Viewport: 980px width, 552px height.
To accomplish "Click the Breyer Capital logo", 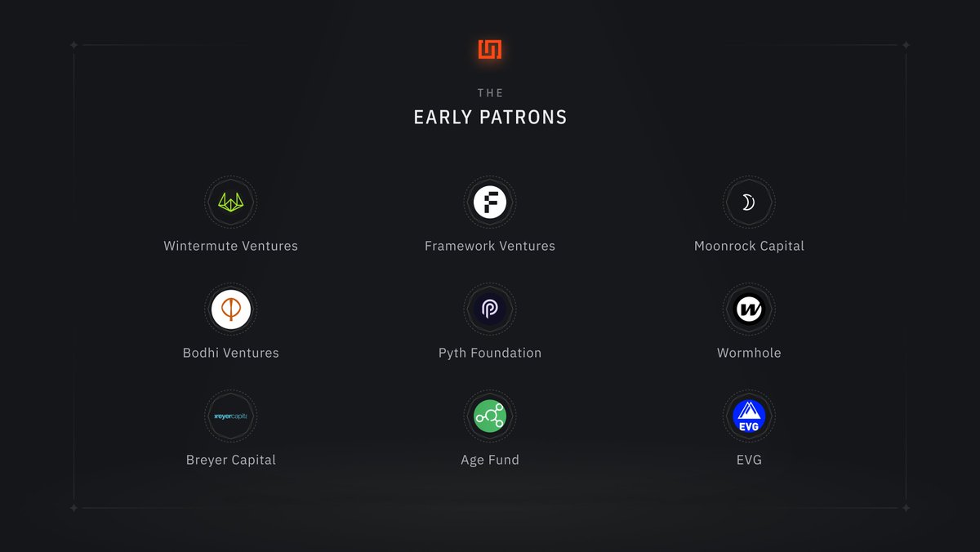I will [231, 416].
